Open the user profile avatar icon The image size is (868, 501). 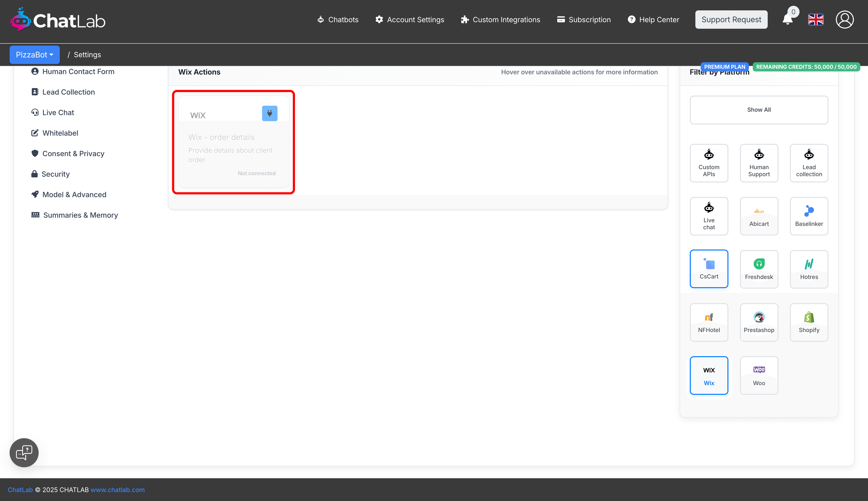click(x=844, y=20)
